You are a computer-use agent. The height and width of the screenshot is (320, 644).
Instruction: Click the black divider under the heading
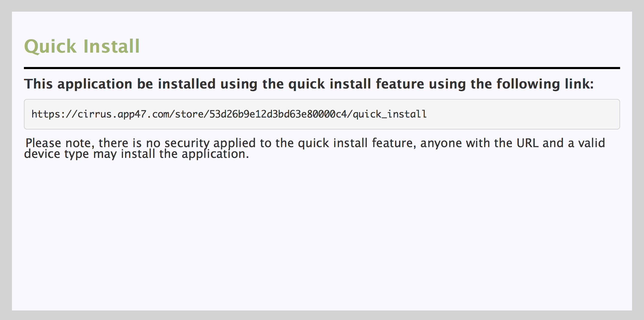click(322, 68)
